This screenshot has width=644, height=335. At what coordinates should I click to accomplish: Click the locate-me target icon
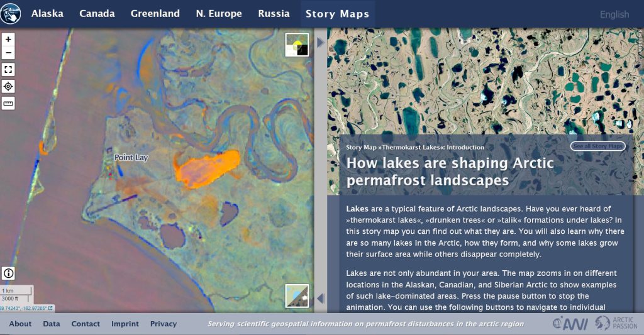click(x=8, y=87)
